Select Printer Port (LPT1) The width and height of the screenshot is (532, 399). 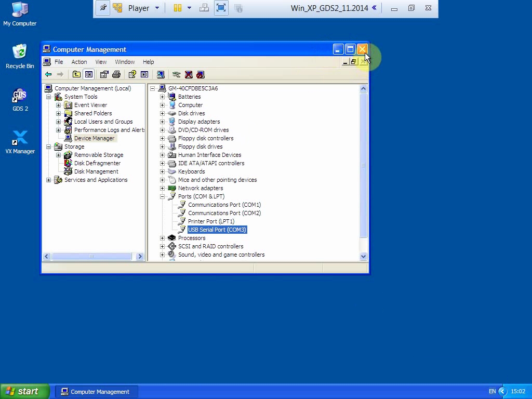pos(211,221)
